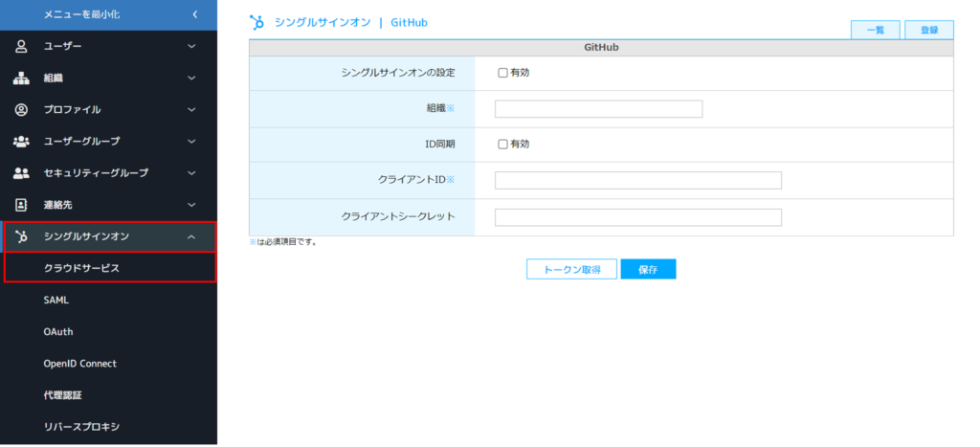Collapse the menu with the left chevron
The image size is (980, 447).
pyautogui.click(x=195, y=14)
